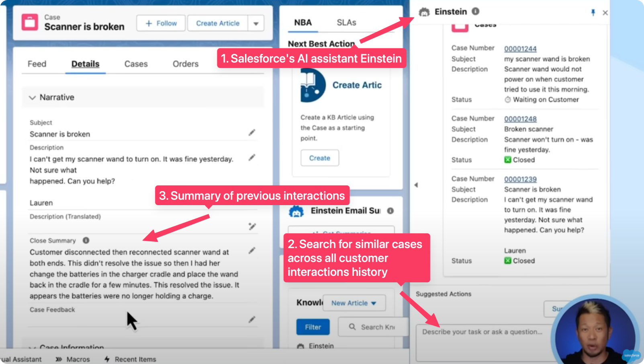Screen dimensions: 644x364
Task: Click the Create Article button
Action: tap(218, 23)
